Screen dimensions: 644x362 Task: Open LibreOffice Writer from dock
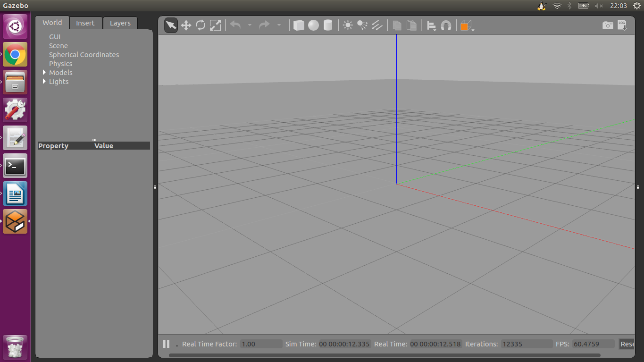tap(15, 194)
